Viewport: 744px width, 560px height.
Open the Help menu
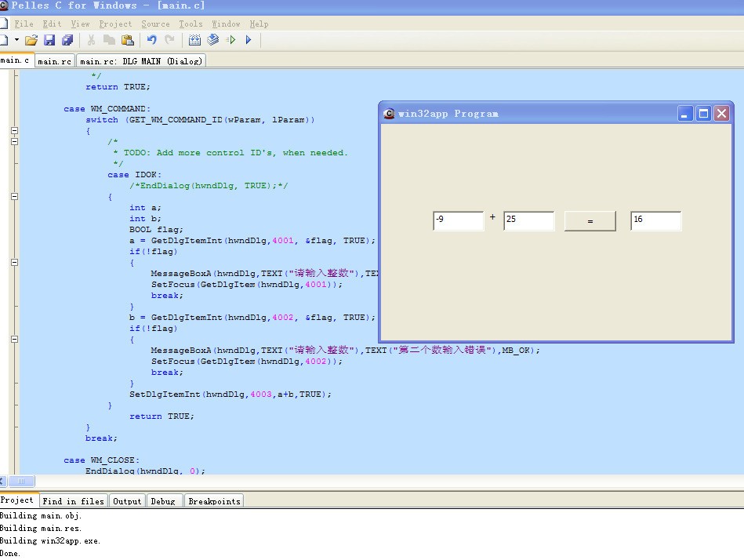point(259,24)
